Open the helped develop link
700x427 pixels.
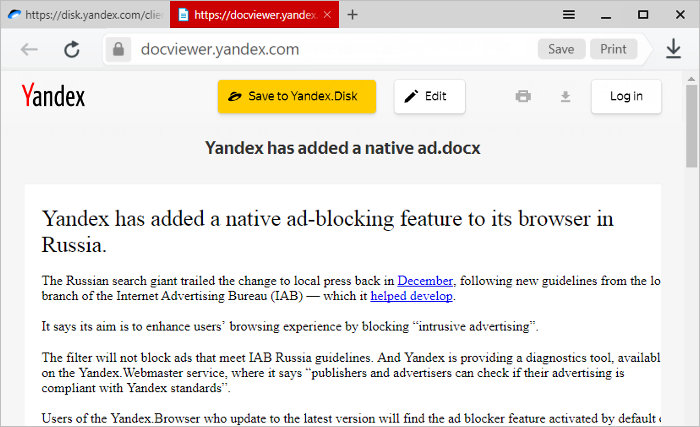[411, 296]
